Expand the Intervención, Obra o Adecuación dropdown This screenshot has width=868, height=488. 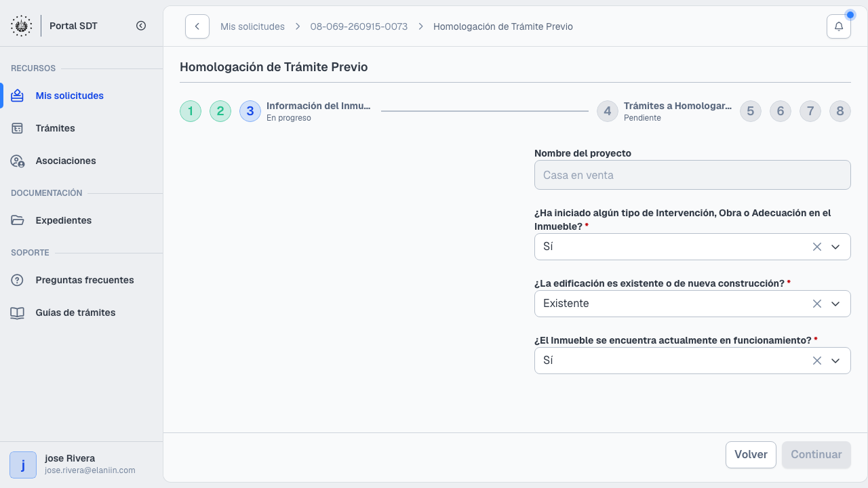tap(835, 247)
